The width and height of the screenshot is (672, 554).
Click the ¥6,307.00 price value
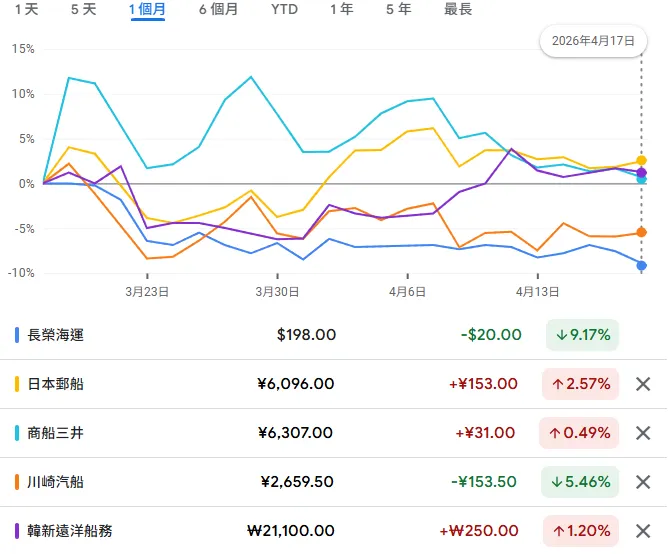296,433
